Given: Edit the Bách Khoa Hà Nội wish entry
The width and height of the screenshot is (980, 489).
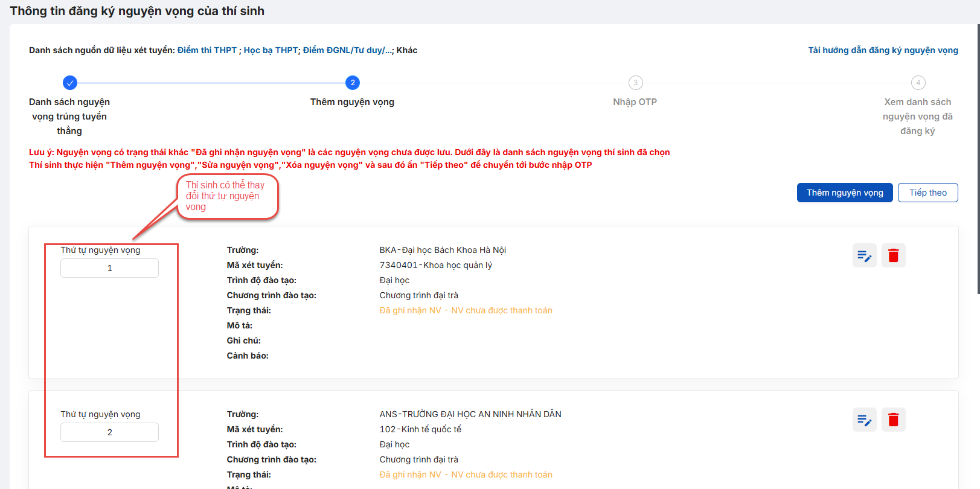Looking at the screenshot, I should (x=864, y=255).
